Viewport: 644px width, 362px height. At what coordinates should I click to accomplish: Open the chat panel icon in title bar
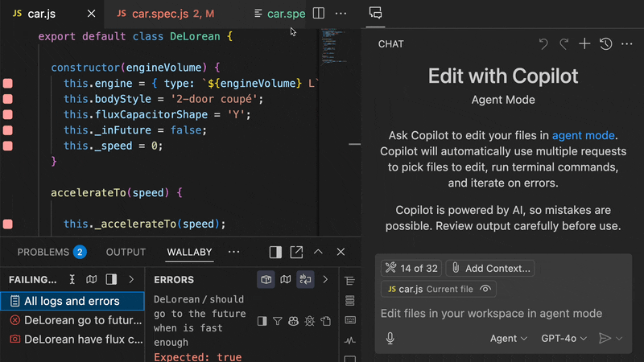tap(375, 13)
